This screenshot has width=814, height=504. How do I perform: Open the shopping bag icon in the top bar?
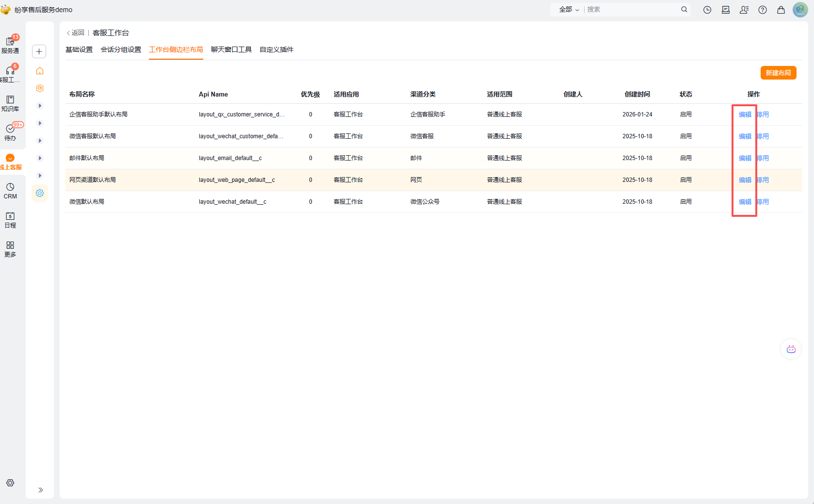tap(781, 10)
